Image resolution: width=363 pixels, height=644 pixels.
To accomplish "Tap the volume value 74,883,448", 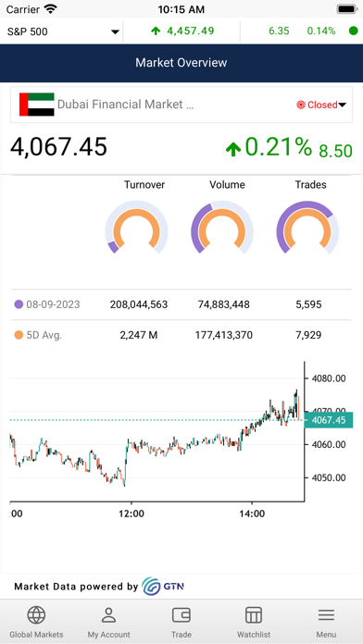I will [224, 304].
